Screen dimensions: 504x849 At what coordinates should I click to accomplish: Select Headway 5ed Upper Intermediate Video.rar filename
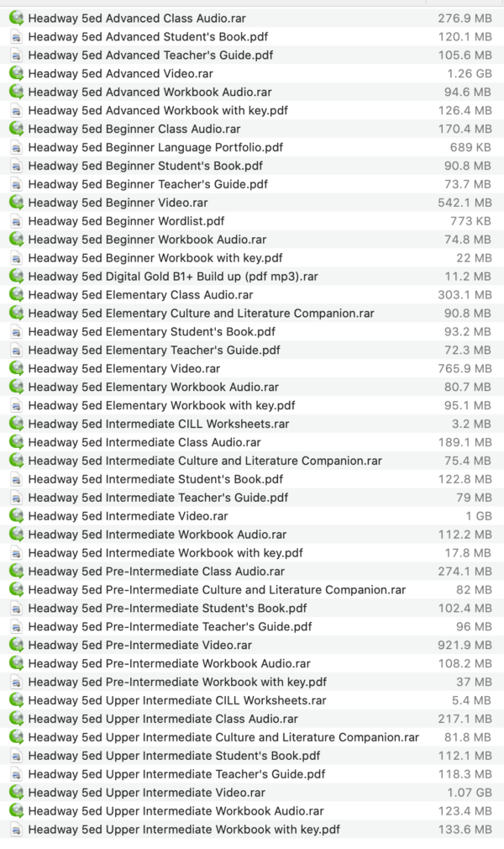click(147, 793)
